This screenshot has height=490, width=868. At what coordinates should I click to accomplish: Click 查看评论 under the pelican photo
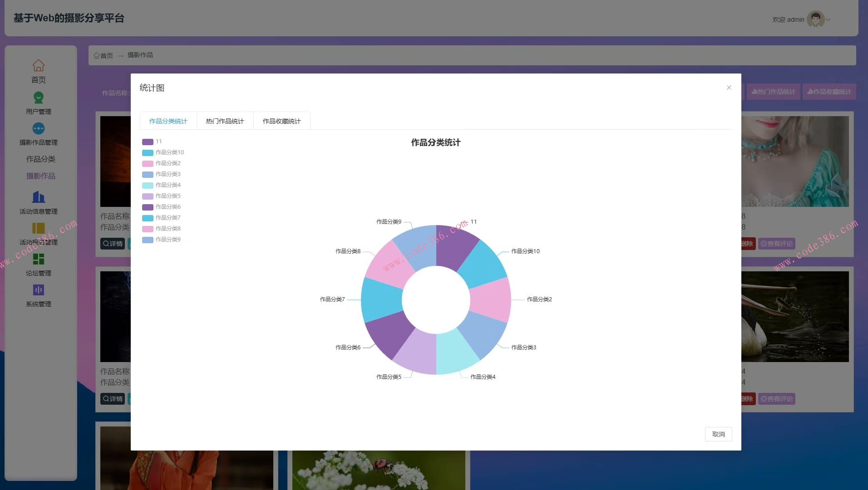[777, 399]
